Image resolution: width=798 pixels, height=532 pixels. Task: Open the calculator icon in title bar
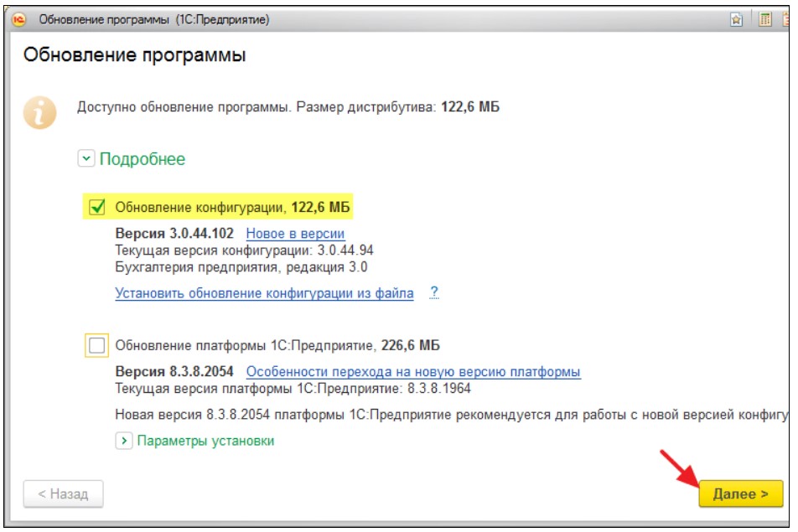click(764, 20)
